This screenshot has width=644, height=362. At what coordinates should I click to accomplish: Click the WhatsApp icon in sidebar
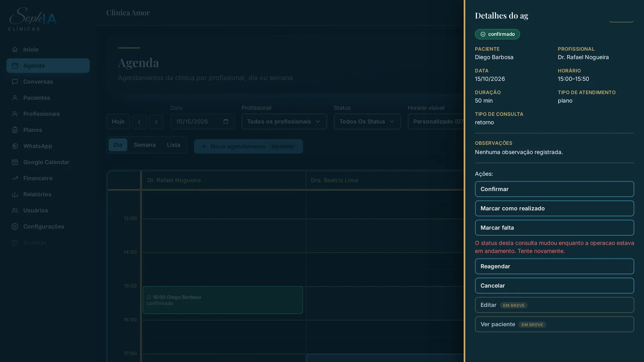(15, 146)
